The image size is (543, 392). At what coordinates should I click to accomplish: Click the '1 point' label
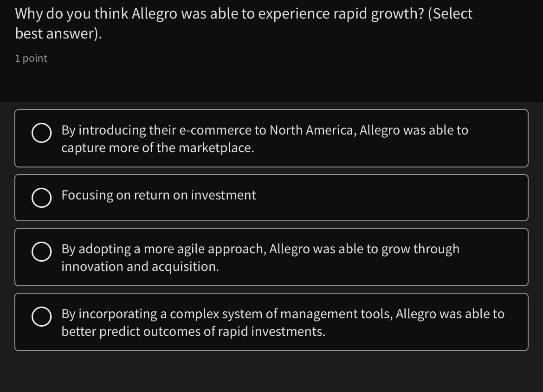point(31,58)
